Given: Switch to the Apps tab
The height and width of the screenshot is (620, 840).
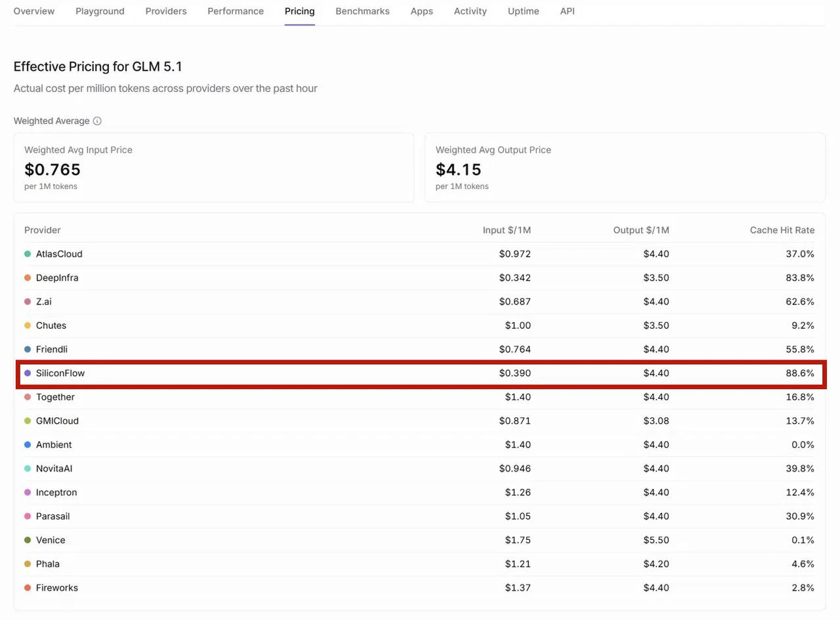Looking at the screenshot, I should tap(421, 11).
